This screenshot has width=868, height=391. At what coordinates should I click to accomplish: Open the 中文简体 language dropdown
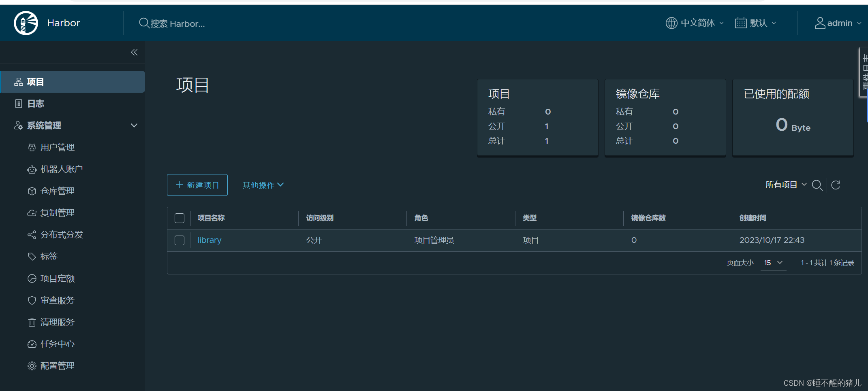point(695,23)
